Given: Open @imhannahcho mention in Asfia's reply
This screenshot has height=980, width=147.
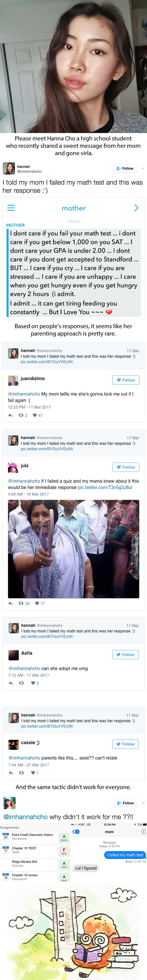Looking at the screenshot, I should 24,668.
